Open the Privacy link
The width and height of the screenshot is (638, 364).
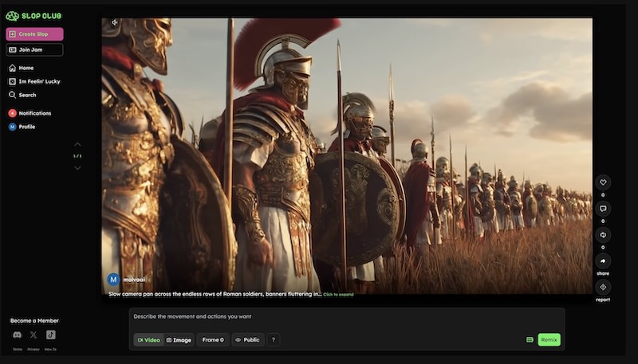point(33,350)
